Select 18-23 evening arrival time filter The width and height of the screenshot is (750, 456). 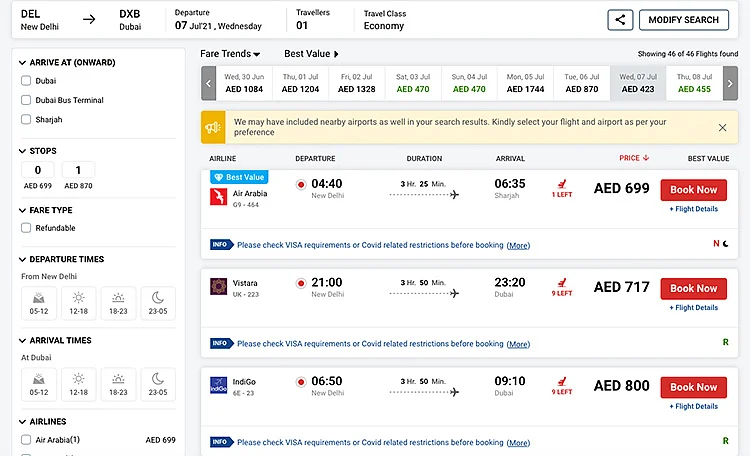coord(118,384)
